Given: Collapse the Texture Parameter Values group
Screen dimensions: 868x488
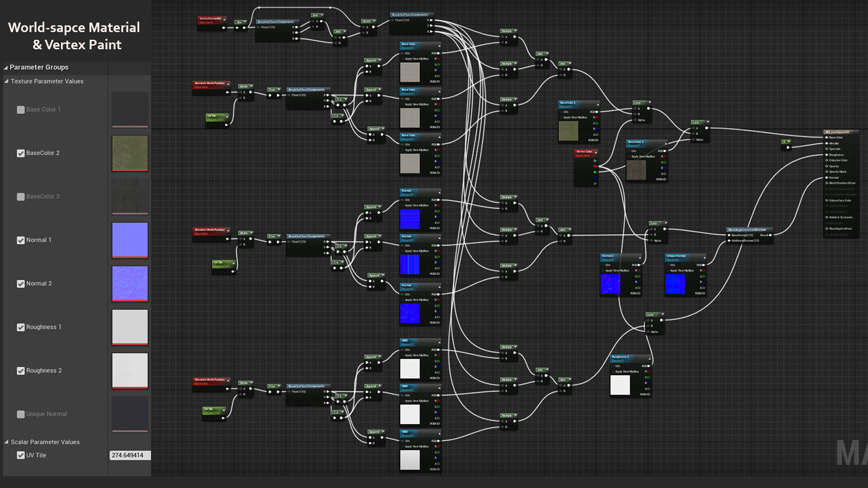Looking at the screenshot, I should [6, 81].
